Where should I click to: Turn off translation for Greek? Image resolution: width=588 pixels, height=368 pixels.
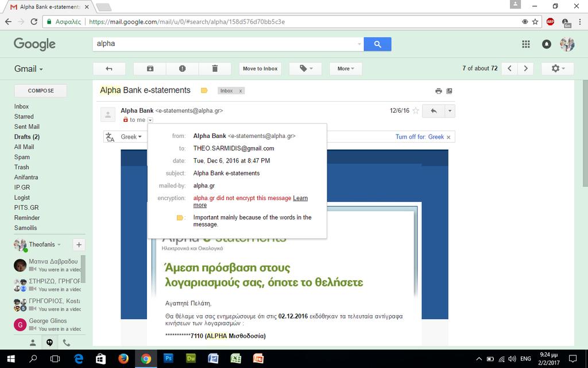(420, 137)
